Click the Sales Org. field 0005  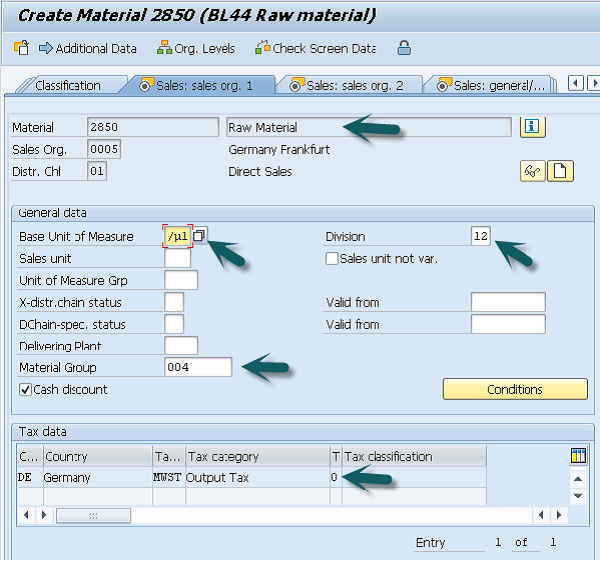tap(104, 149)
